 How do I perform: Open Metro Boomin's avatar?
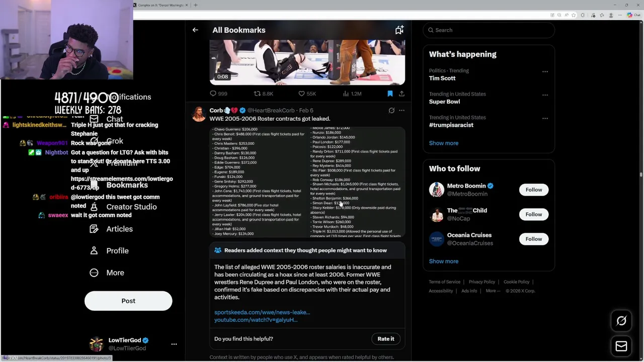[436, 190]
